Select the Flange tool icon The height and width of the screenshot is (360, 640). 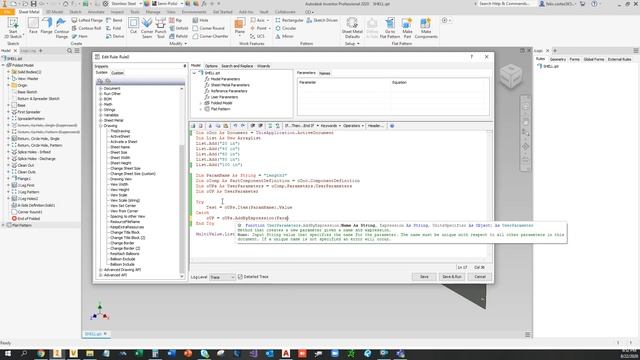pyautogui.click(x=46, y=26)
